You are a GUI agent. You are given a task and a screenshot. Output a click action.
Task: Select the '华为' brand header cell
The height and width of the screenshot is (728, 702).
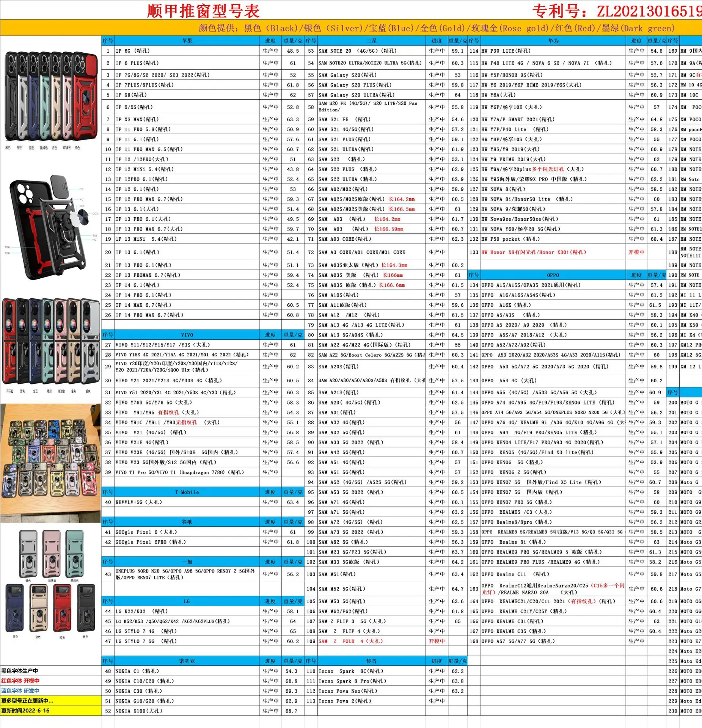[x=553, y=41]
